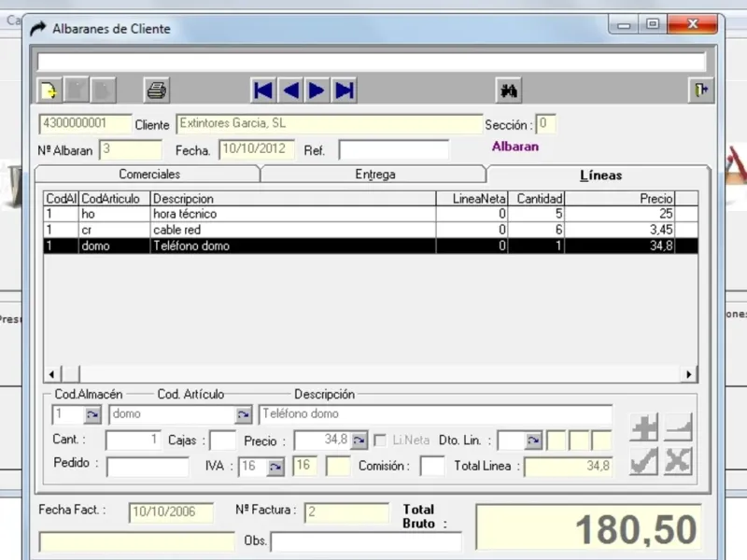Go to the next record
This screenshot has width=747, height=560.
317,91
